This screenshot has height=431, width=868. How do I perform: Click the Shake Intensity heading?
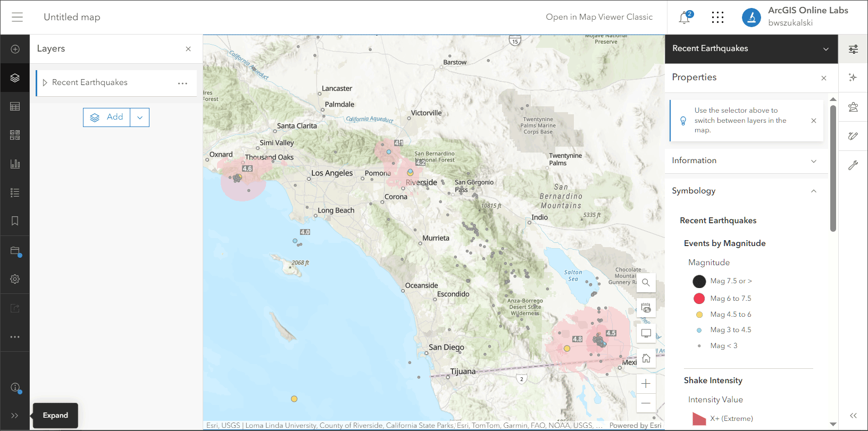(x=713, y=381)
